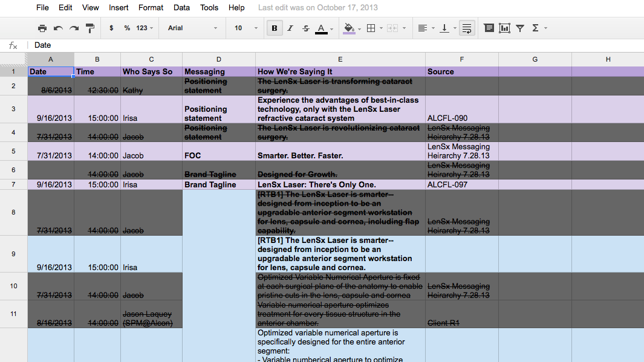Select row 8 header
The image size is (644, 362).
click(x=13, y=212)
